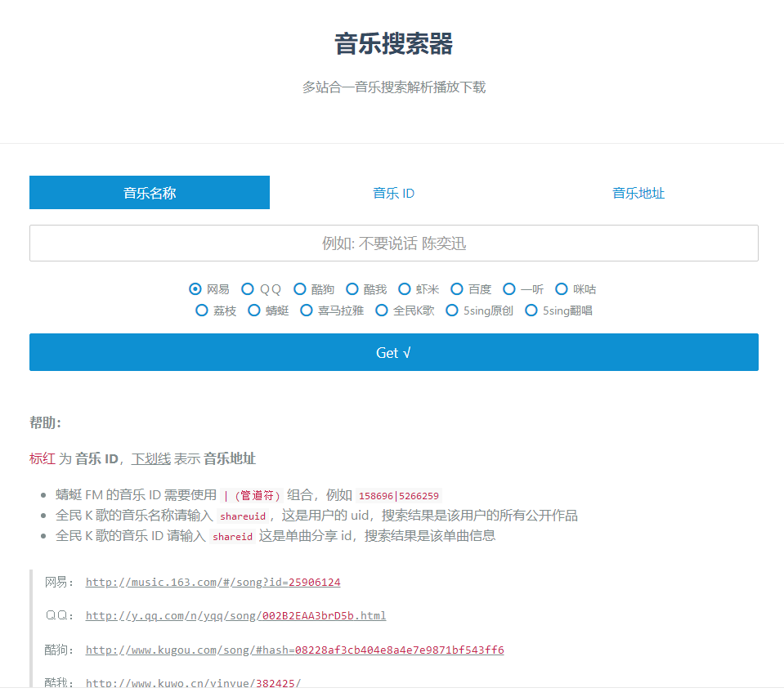The height and width of the screenshot is (697, 784).
Task: Pick 酷我 as the search source
Action: [352, 289]
